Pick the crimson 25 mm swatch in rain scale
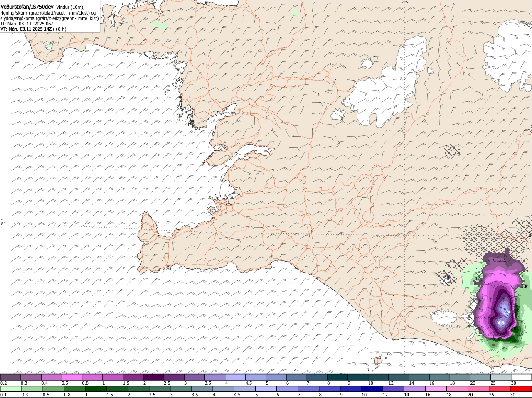The height and width of the screenshot is (398, 532). point(500,389)
